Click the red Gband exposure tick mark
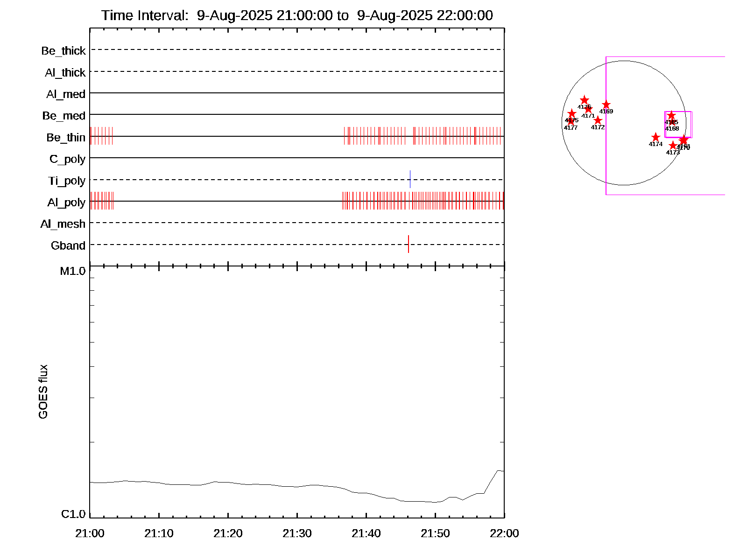Image resolution: width=747 pixels, height=560 pixels. click(409, 244)
